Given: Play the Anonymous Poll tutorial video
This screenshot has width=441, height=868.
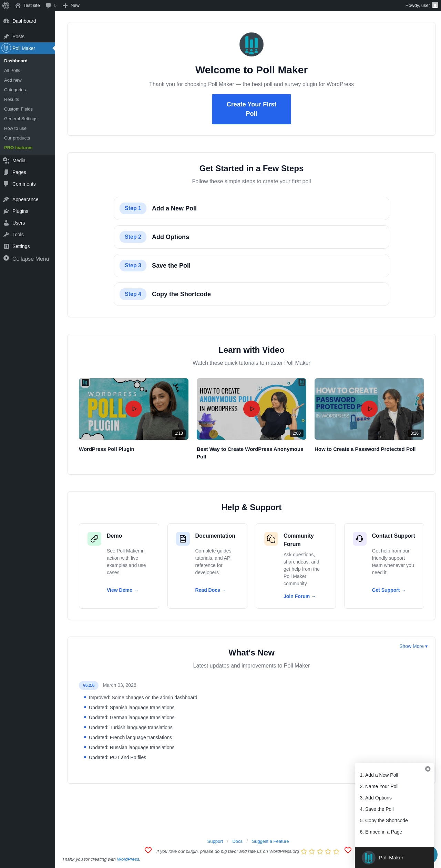Looking at the screenshot, I should (x=252, y=409).
